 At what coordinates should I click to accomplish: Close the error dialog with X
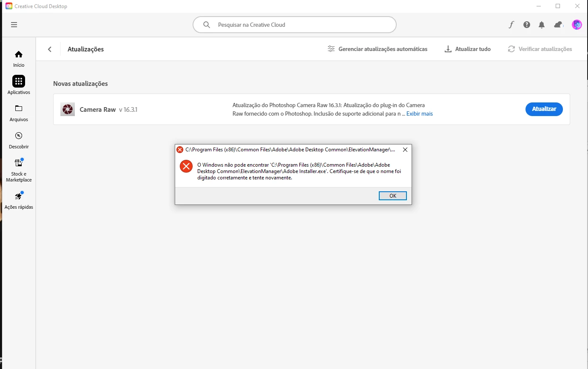pyautogui.click(x=405, y=150)
